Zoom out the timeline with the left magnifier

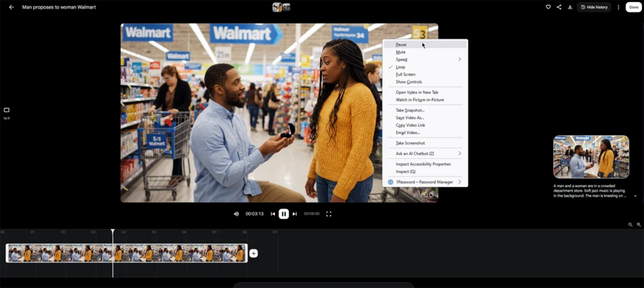point(631,225)
